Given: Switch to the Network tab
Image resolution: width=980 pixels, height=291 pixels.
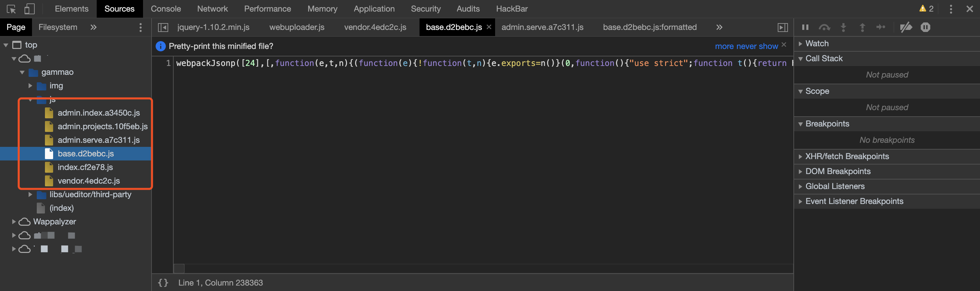Looking at the screenshot, I should [212, 9].
